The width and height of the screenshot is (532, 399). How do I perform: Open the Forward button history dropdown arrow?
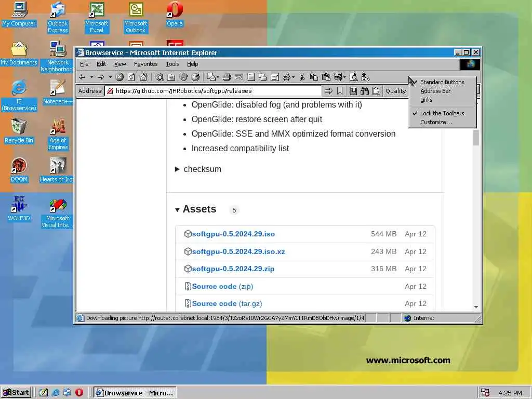tap(110, 77)
